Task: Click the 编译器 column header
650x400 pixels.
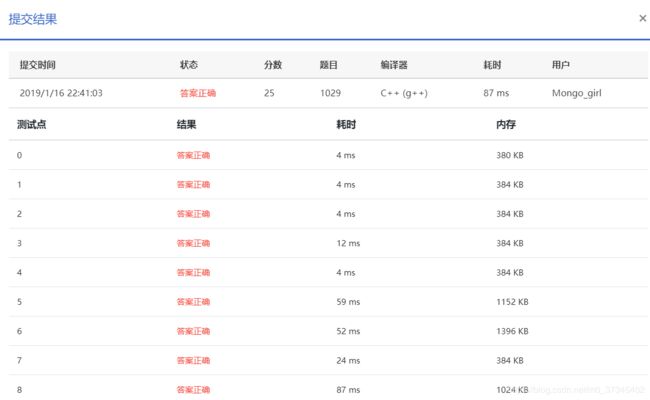Action: click(394, 65)
